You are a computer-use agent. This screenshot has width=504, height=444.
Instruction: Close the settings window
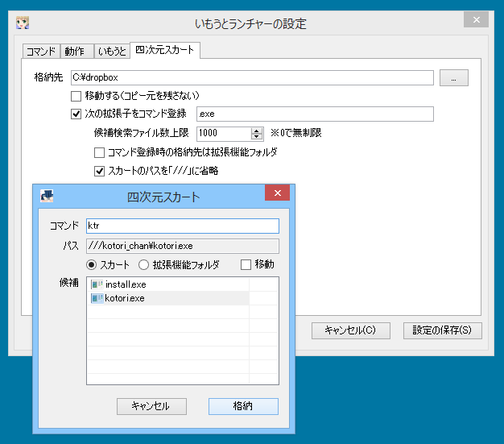coord(476,19)
